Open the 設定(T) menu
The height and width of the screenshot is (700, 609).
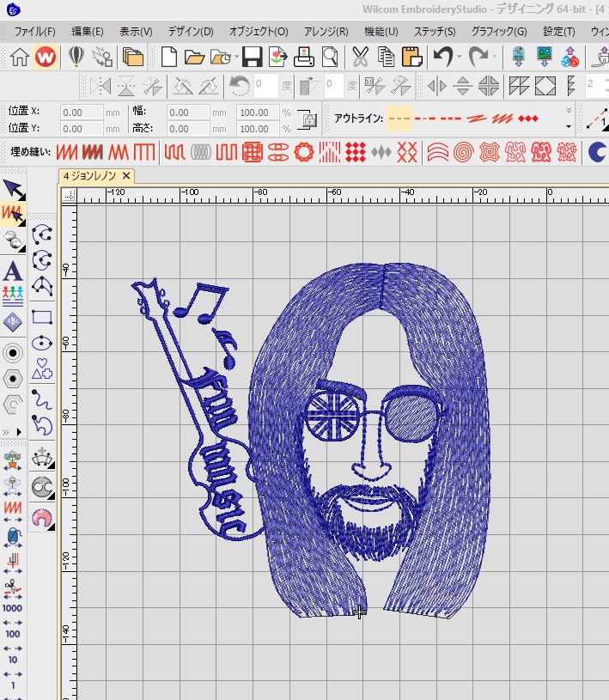(558, 32)
